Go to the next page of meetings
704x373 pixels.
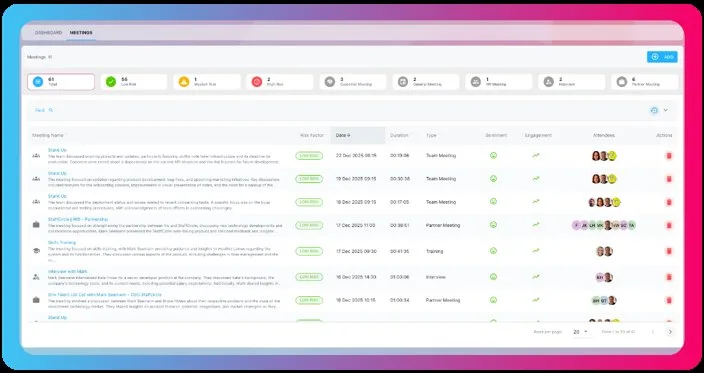(670, 332)
